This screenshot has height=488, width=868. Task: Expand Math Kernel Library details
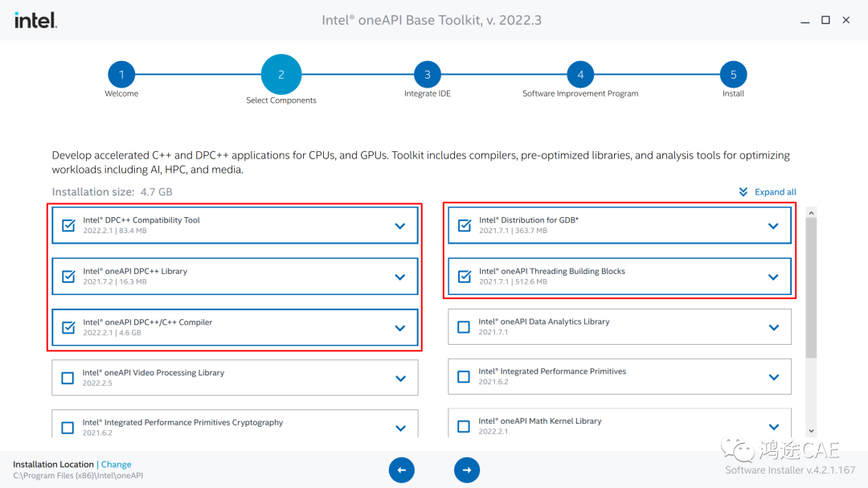(x=774, y=427)
